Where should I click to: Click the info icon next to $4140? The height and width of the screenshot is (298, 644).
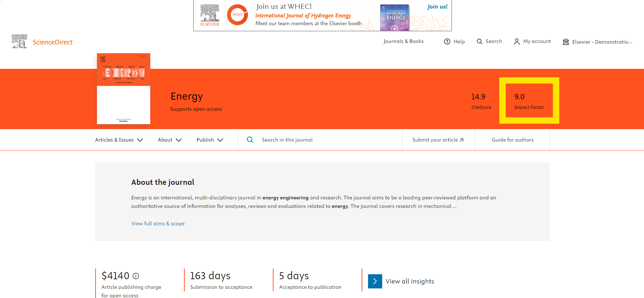(x=136, y=276)
